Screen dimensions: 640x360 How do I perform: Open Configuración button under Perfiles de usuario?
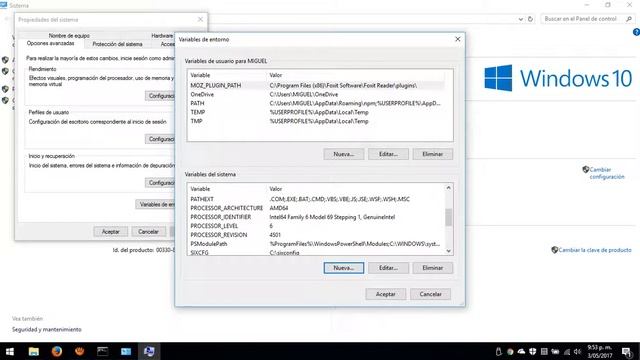160,139
